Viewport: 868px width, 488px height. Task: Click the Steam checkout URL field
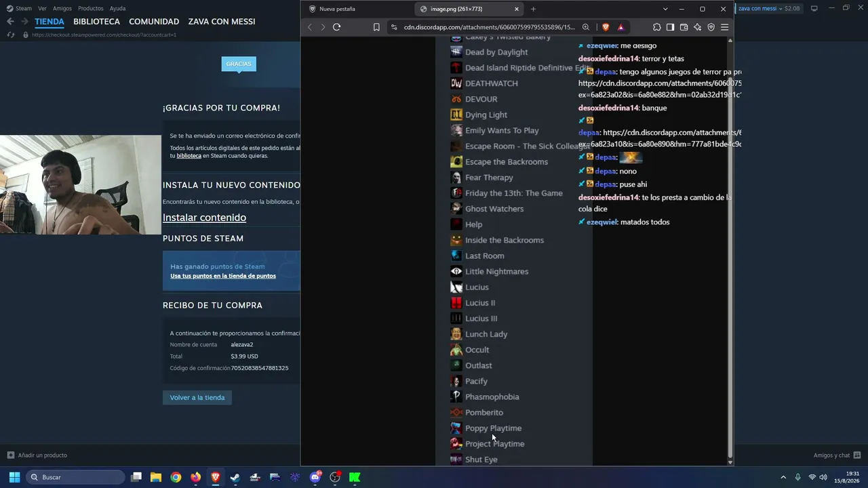tap(104, 35)
